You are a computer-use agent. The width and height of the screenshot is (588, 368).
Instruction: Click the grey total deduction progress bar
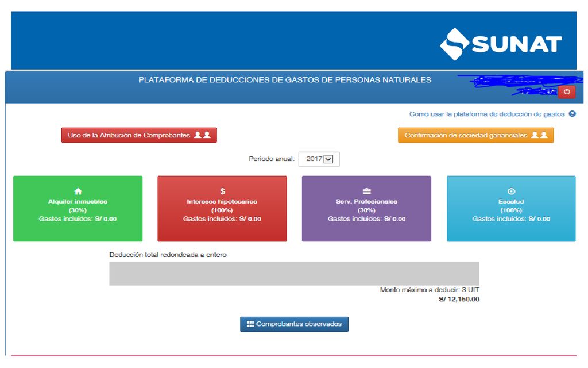[x=294, y=273]
